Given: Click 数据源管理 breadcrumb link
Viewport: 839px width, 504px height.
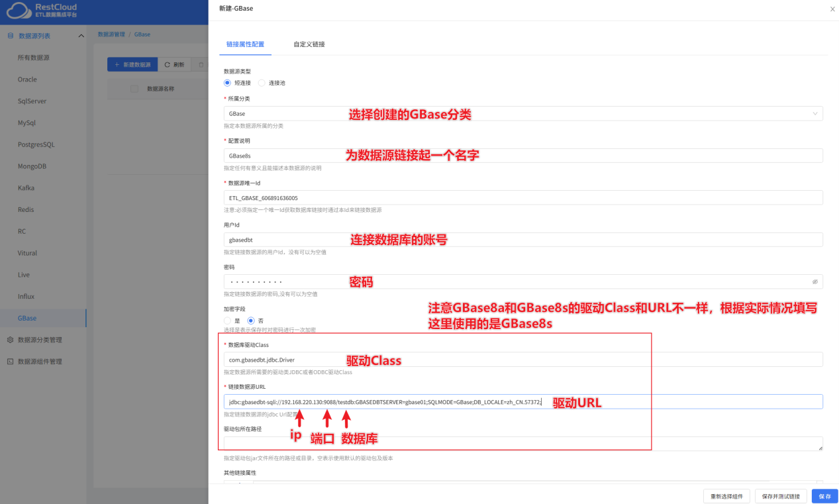Looking at the screenshot, I should pos(111,34).
